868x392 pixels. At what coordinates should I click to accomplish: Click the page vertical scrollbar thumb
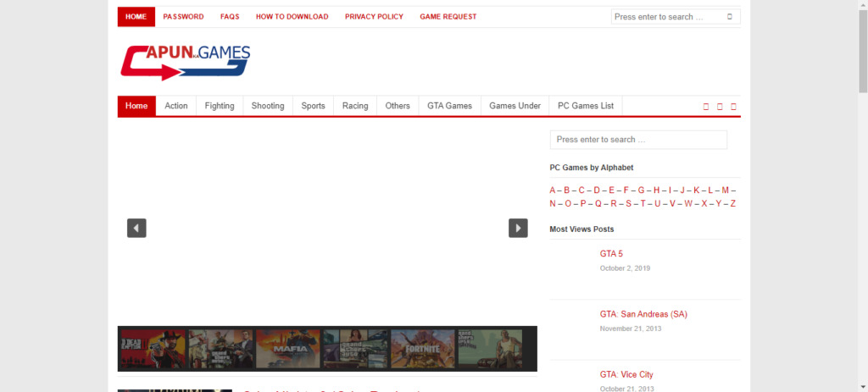pyautogui.click(x=863, y=52)
